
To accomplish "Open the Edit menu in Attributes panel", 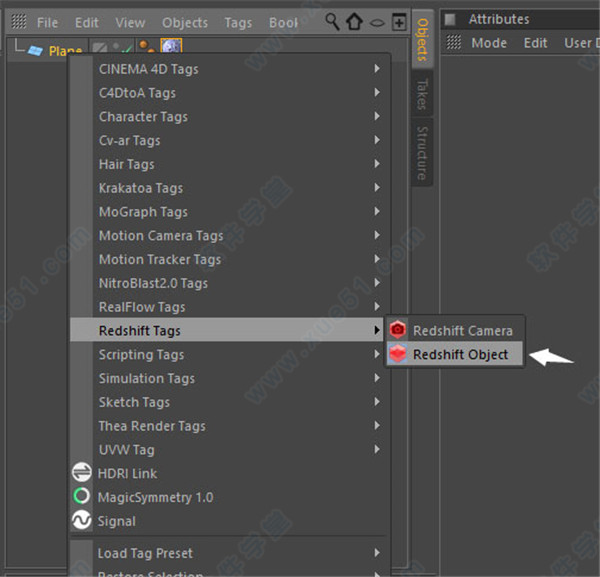I will click(x=535, y=43).
